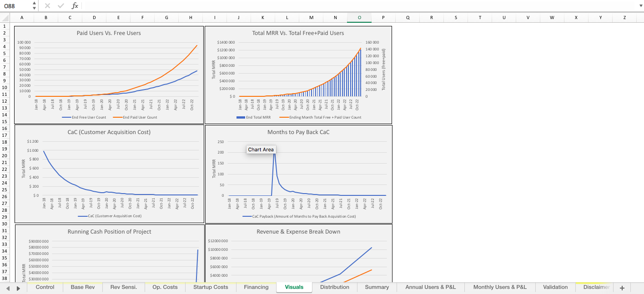Open the Validation sheet tab
Image resolution: width=644 pixels, height=294 pixels.
(555, 287)
